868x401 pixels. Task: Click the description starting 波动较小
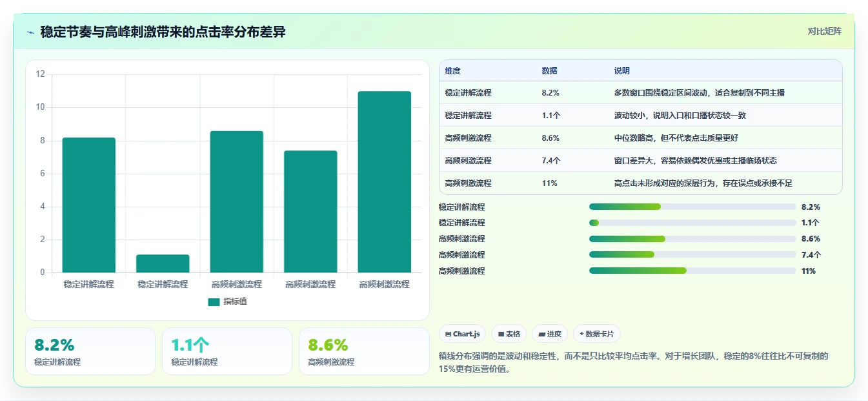(680, 116)
